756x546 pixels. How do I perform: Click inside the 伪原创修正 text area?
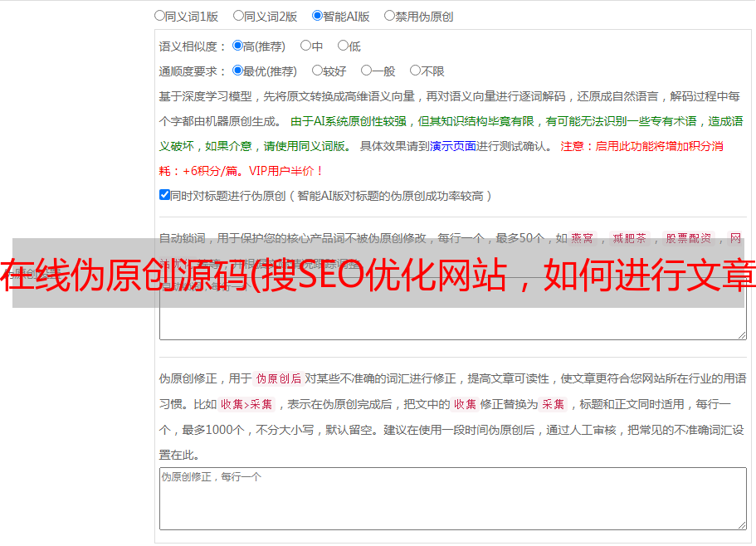point(453,499)
